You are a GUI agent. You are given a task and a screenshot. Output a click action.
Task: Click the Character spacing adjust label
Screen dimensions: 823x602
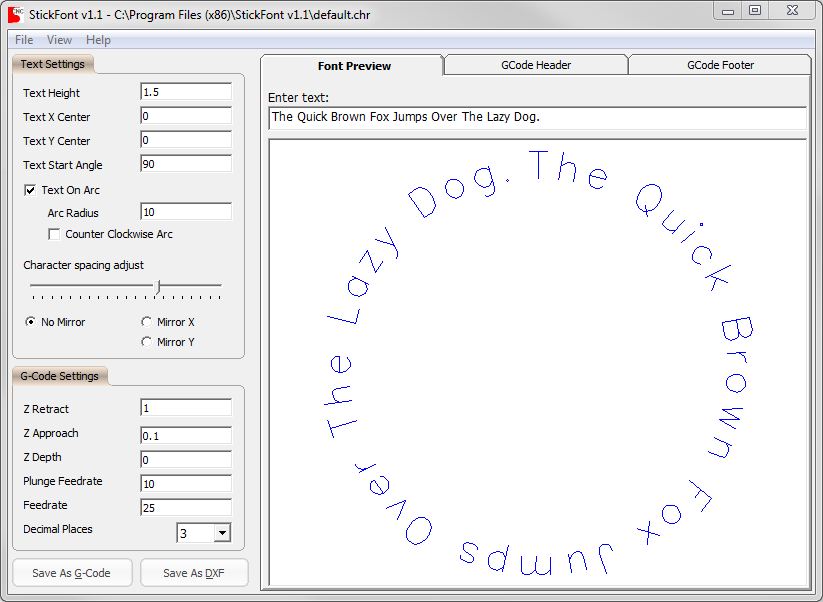tap(83, 265)
